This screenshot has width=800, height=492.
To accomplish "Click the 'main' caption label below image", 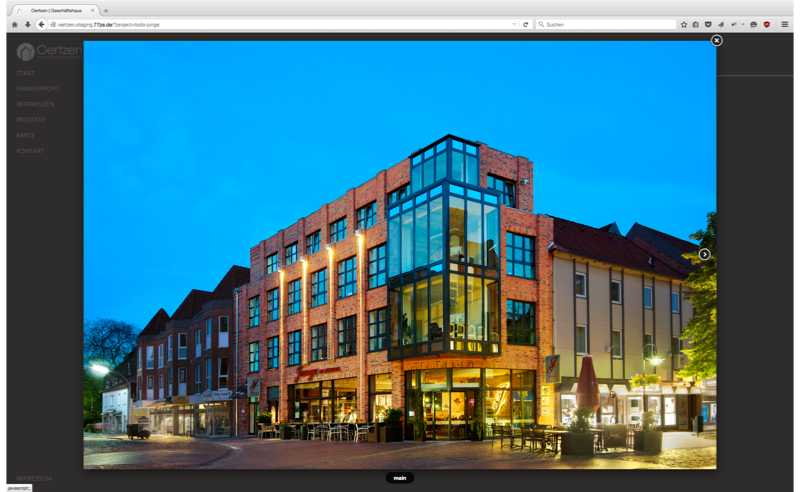I will tap(399, 478).
